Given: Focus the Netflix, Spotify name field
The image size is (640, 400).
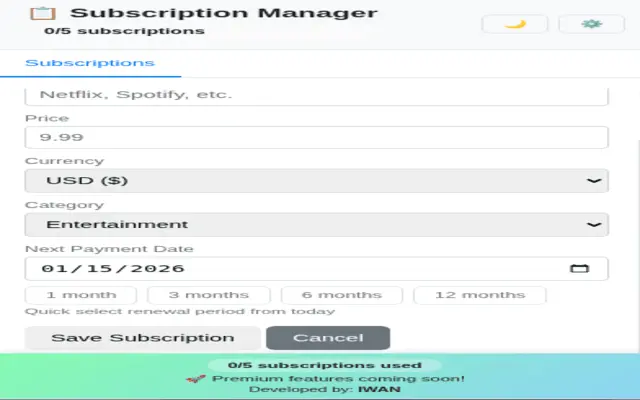Looking at the screenshot, I should coord(317,95).
